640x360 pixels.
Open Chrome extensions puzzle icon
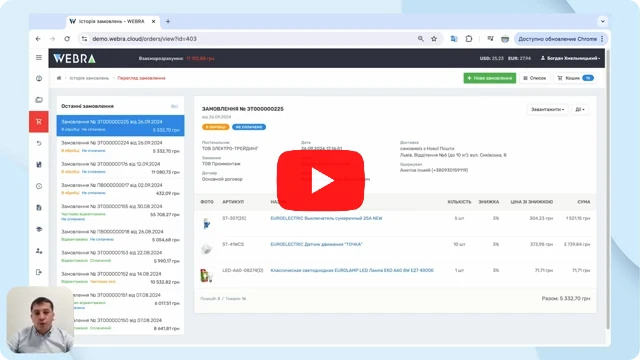(469, 39)
